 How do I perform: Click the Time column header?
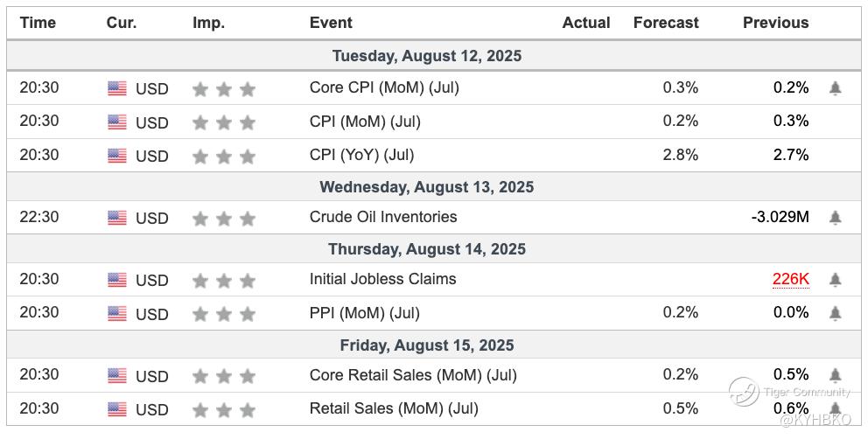(38, 23)
